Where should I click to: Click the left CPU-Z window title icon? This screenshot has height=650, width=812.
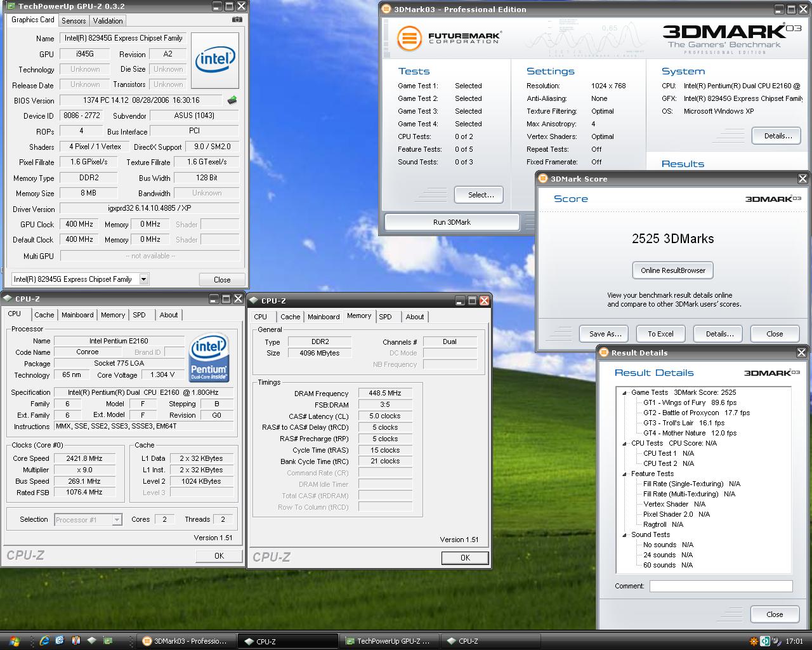8,298
